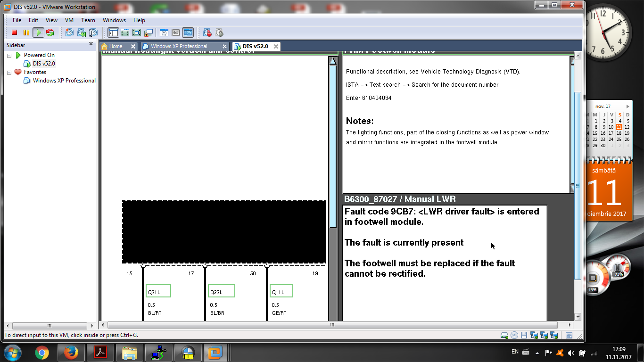Toggle the console view icon
The width and height of the screenshot is (644, 362).
click(188, 33)
